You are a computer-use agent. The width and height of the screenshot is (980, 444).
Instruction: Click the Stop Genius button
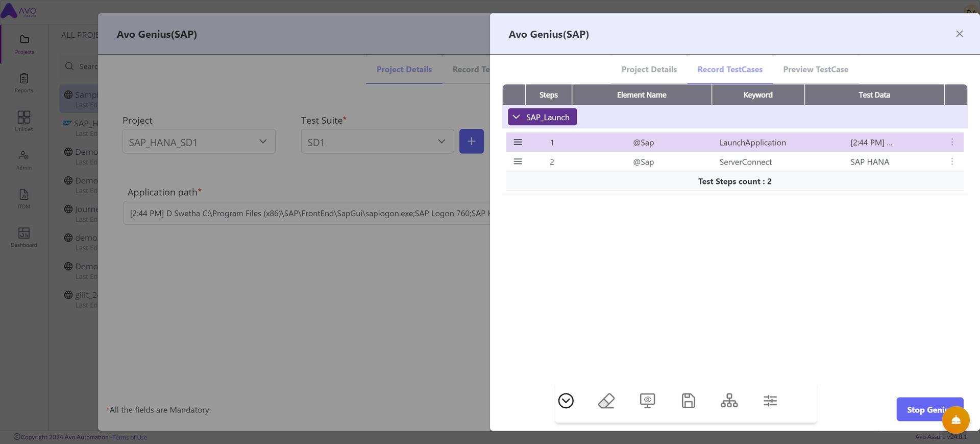coord(930,409)
